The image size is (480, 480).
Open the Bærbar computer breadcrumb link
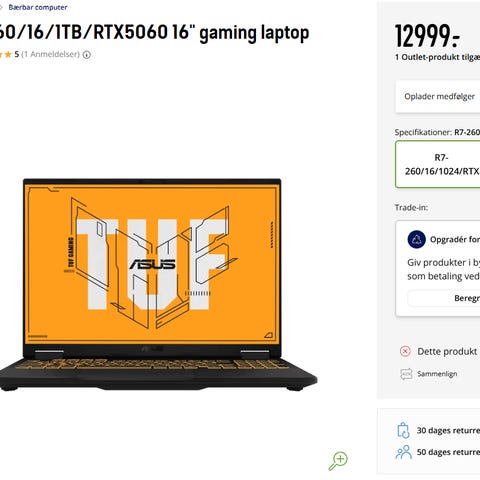(x=38, y=7)
